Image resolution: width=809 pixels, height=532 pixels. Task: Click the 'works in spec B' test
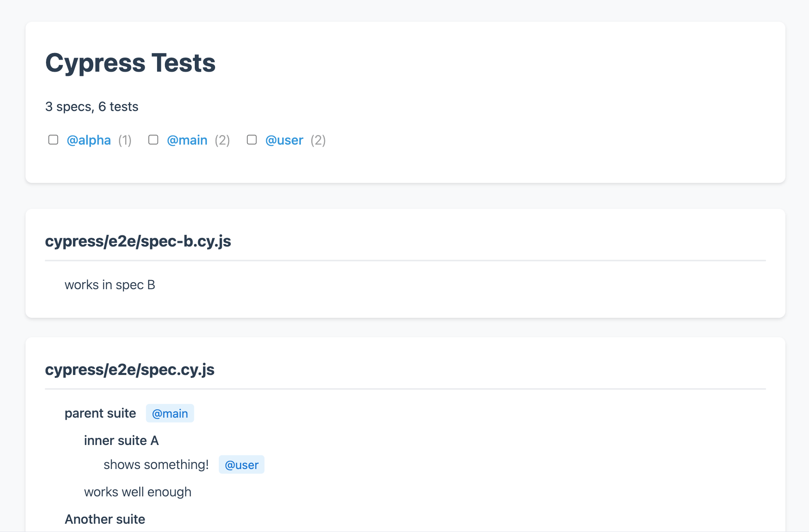(x=110, y=285)
